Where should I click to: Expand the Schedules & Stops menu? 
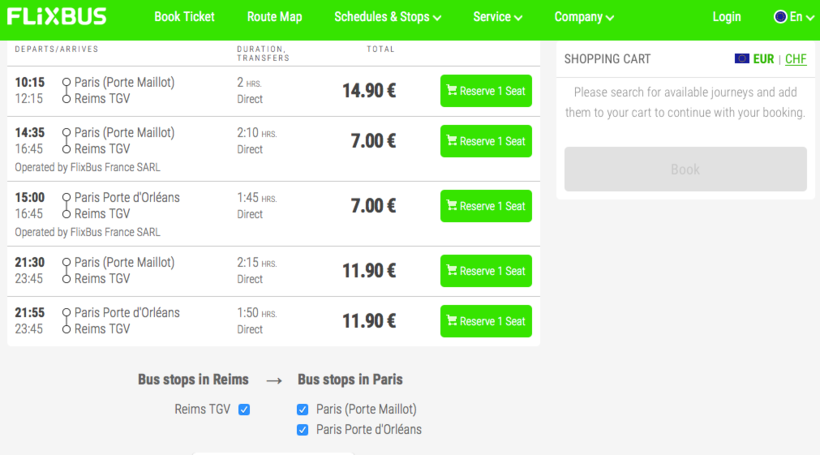click(387, 17)
